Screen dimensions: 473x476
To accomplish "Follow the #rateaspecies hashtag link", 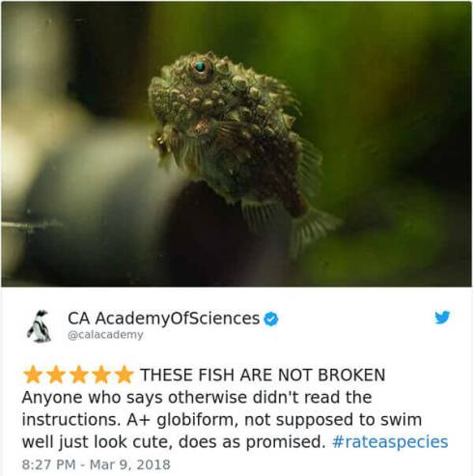I will coord(390,442).
